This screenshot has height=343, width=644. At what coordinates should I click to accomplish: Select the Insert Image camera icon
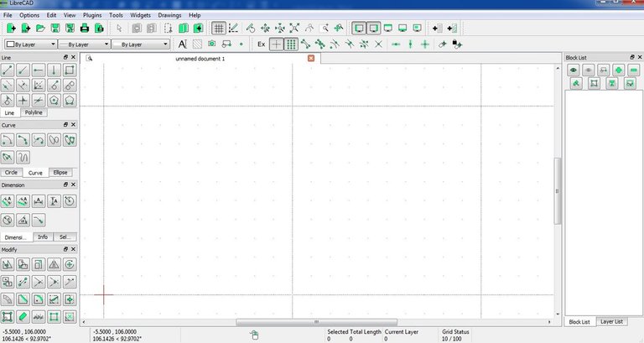click(211, 44)
